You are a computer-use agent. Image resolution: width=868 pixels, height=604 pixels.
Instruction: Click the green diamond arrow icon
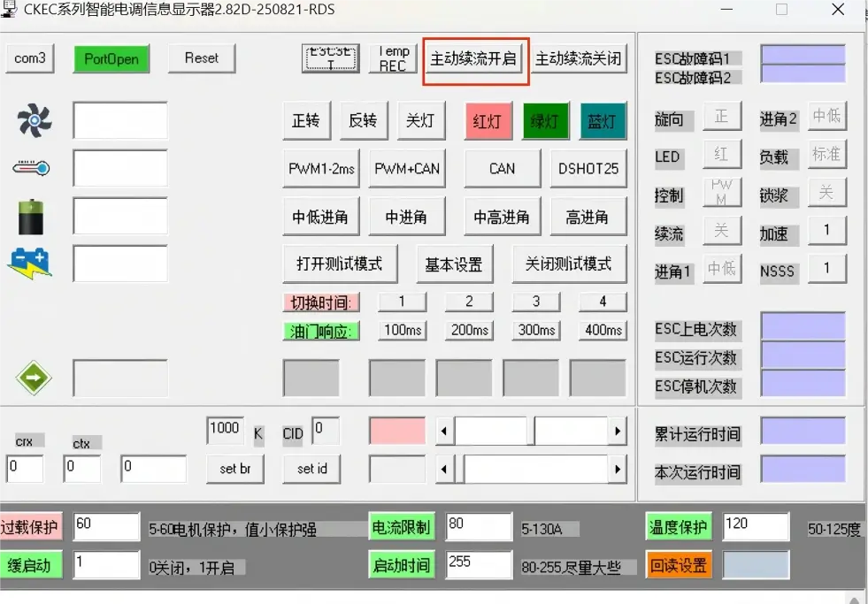point(34,378)
